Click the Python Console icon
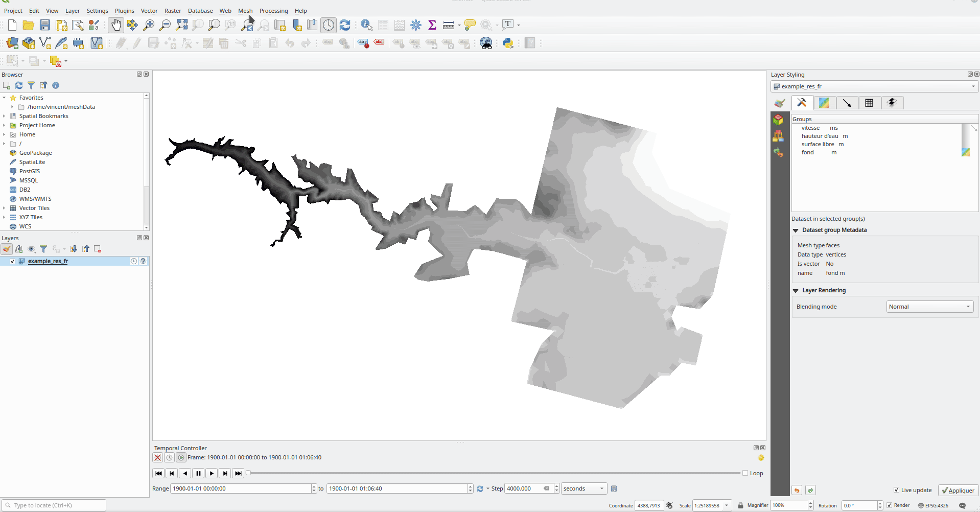The image size is (980, 512). [508, 43]
